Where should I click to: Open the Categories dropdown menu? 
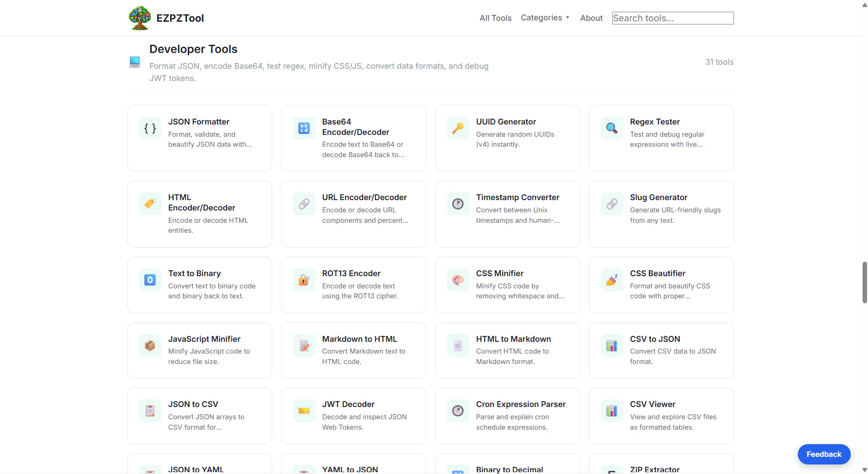(x=545, y=18)
